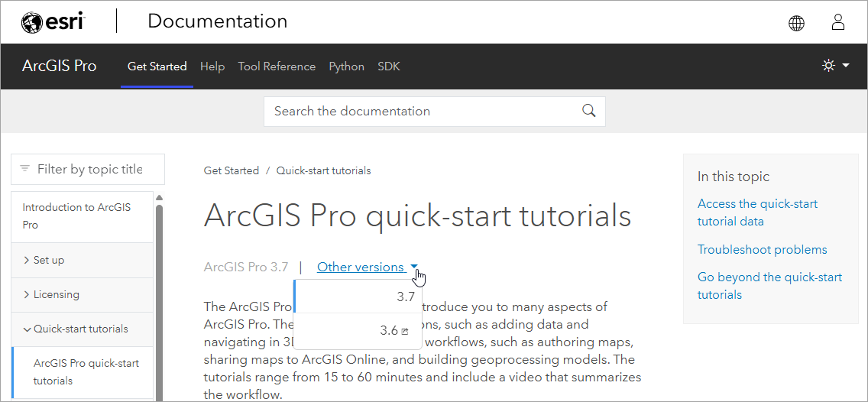This screenshot has width=868, height=402.
Task: Click the filter icon beside topic title
Action: (25, 168)
